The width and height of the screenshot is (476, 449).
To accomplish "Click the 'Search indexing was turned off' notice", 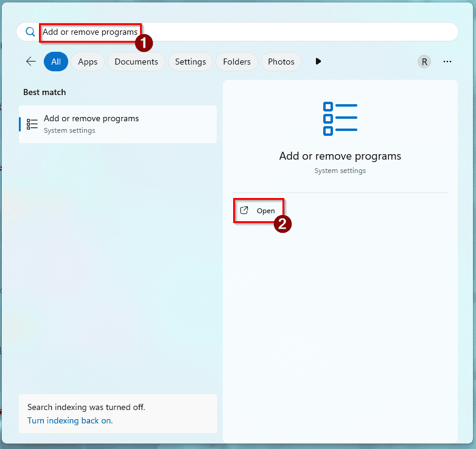I will click(x=86, y=407).
